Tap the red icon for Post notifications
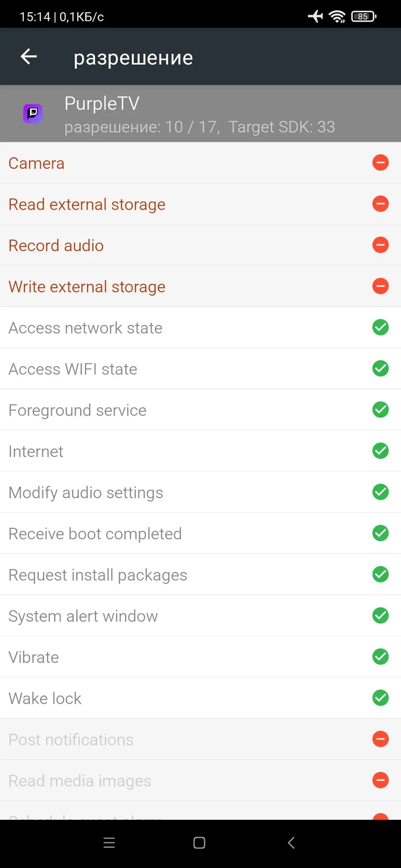 point(380,739)
